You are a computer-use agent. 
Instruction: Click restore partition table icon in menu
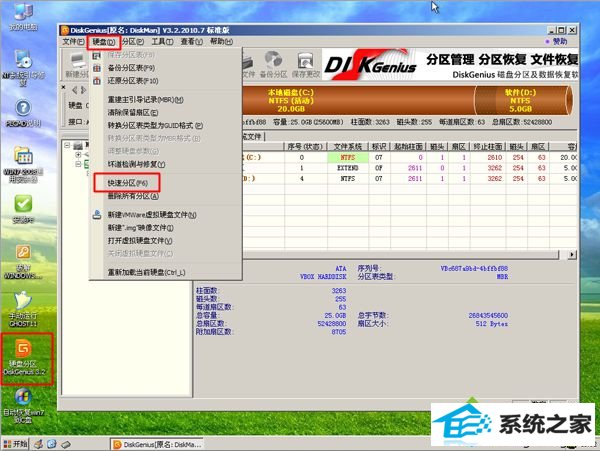click(x=97, y=81)
